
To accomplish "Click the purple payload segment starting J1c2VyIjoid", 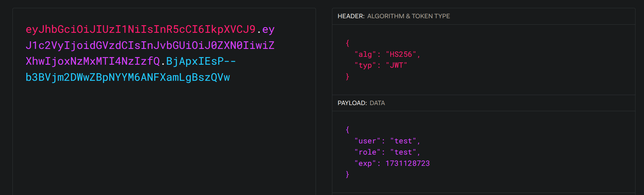I will 150,46.
